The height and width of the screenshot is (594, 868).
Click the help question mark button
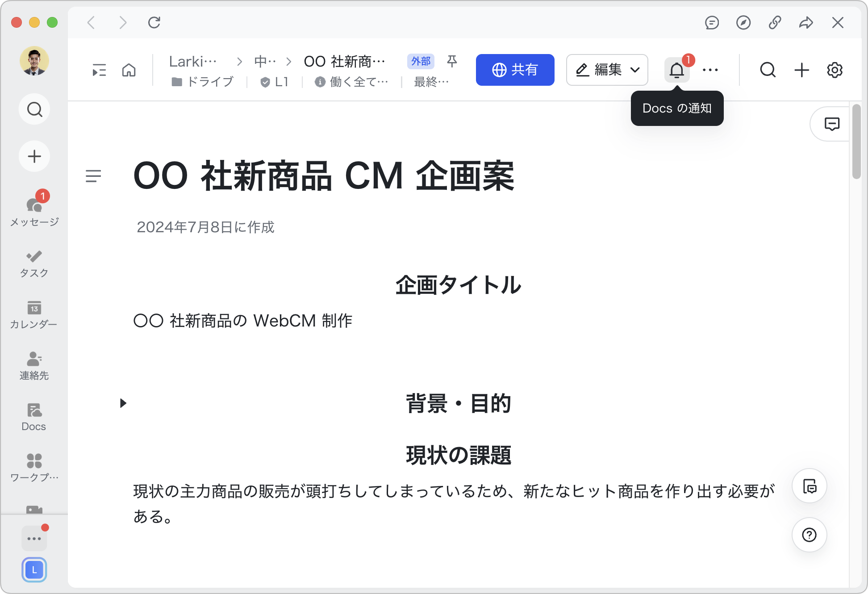tap(809, 535)
